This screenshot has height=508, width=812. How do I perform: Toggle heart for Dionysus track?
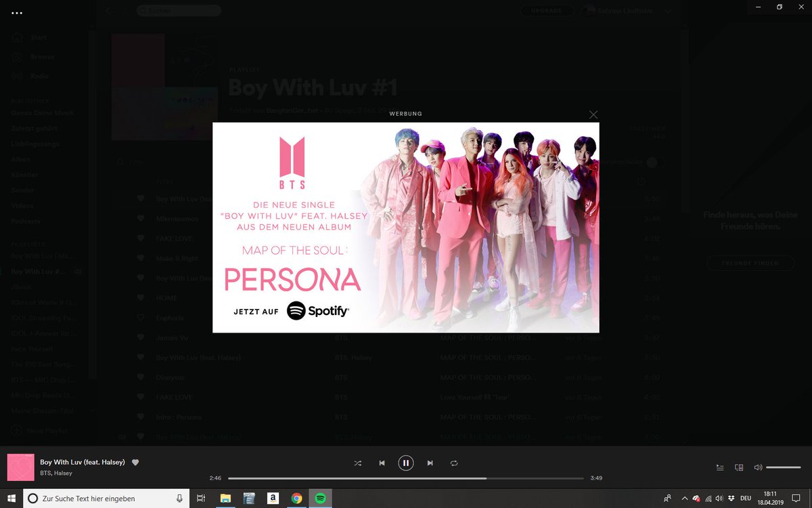tap(141, 377)
